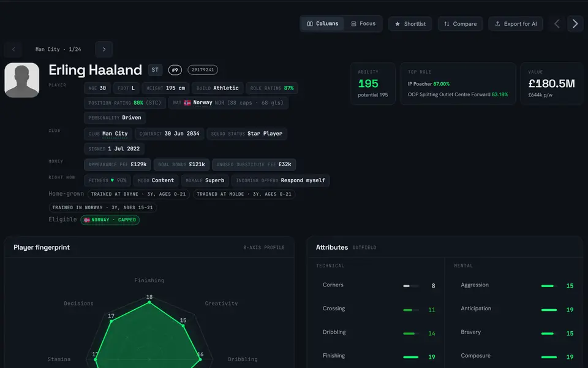The width and height of the screenshot is (588, 368).
Task: Click player ID 29179241 pill
Action: point(203,70)
